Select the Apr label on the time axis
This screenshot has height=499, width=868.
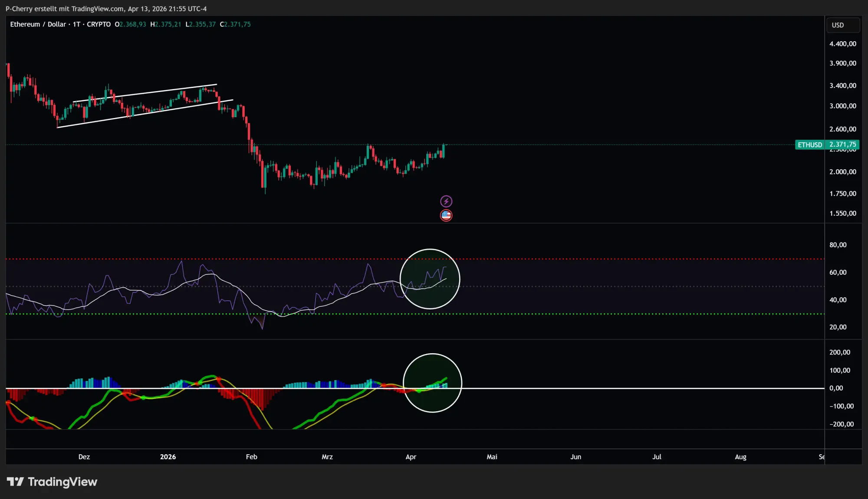pyautogui.click(x=411, y=457)
